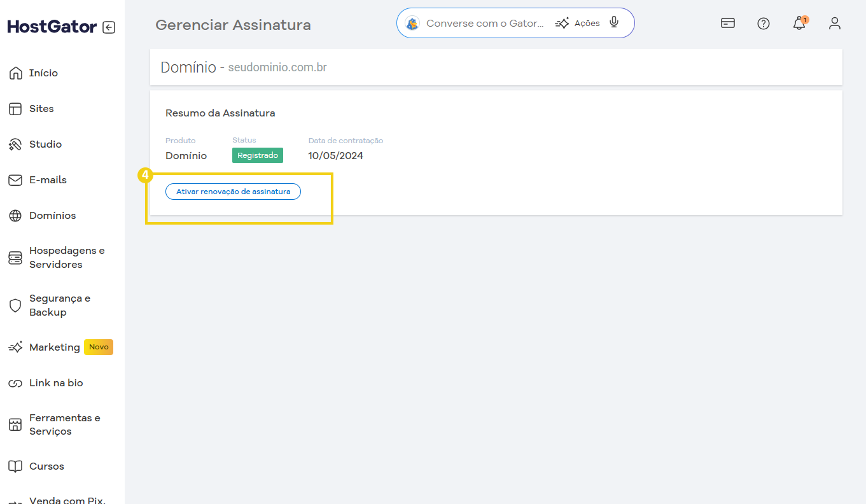Open the user account profile icon

pos(835,24)
